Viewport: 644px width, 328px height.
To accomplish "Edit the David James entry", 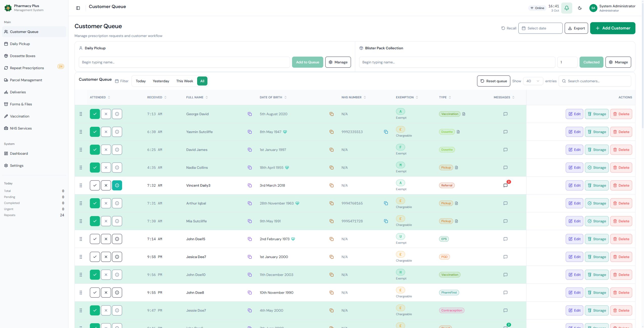I will tap(574, 150).
